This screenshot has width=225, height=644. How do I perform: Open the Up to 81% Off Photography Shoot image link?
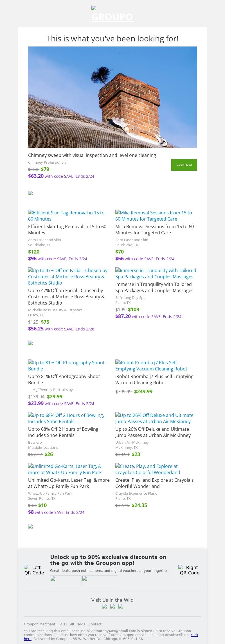click(x=66, y=366)
